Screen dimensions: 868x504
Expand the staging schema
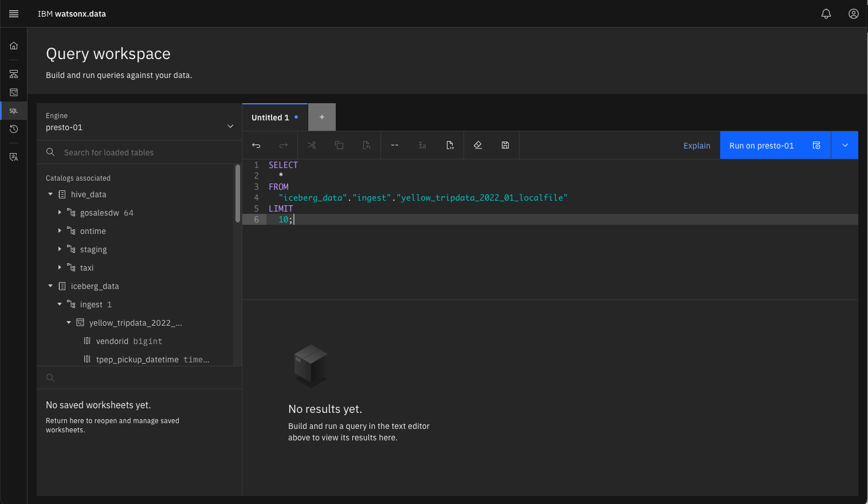(60, 249)
